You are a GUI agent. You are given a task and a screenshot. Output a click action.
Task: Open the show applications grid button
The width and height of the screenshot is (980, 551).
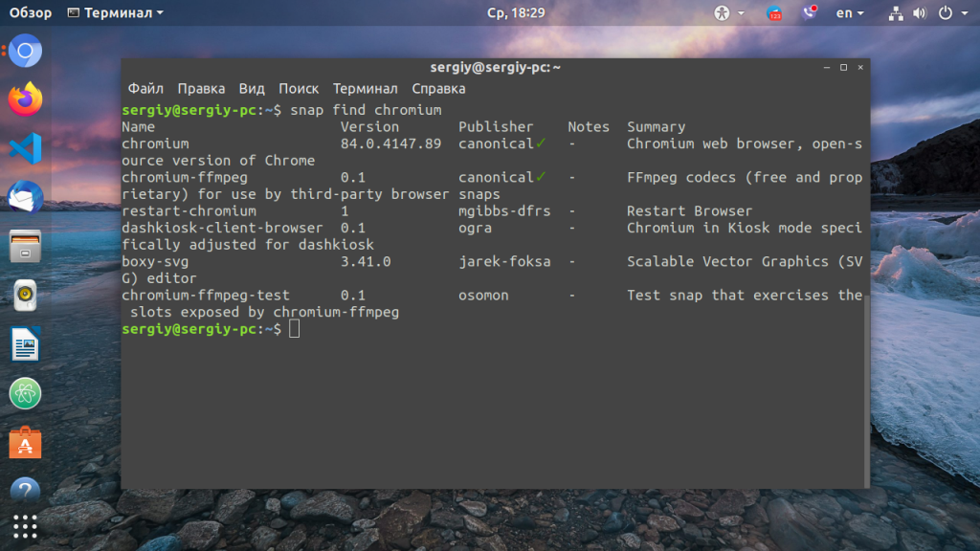(x=24, y=527)
